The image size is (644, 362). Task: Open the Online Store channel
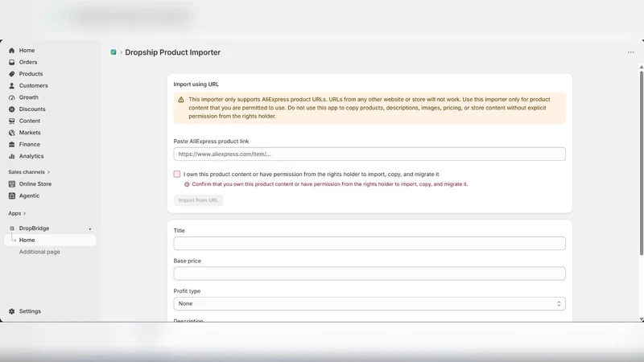35,184
